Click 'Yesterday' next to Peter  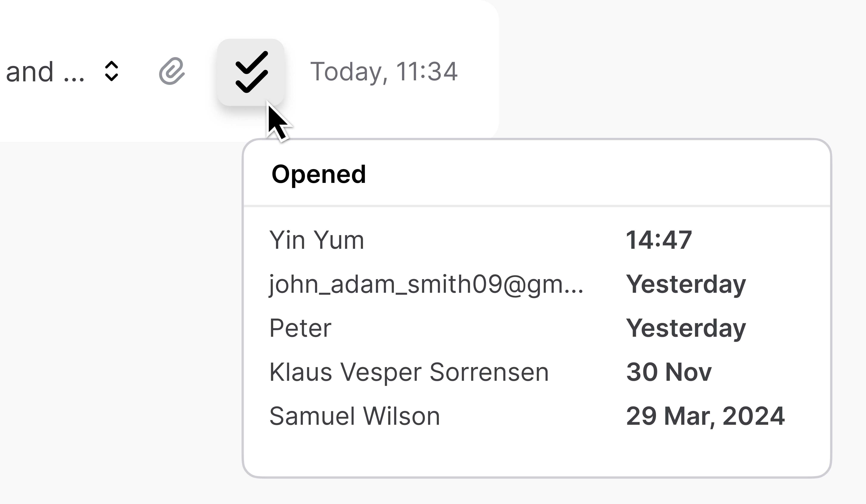click(x=686, y=328)
